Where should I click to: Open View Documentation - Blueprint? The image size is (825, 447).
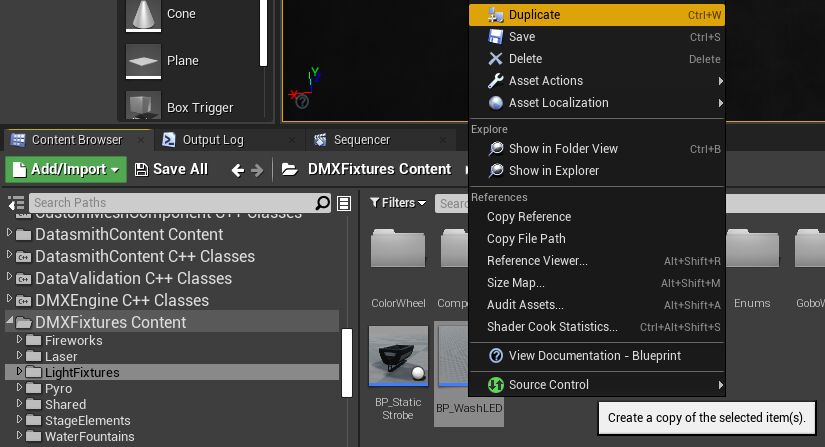point(597,356)
